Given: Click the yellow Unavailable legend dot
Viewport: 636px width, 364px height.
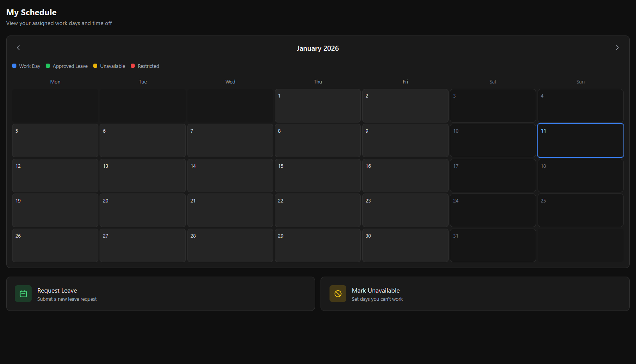Looking at the screenshot, I should (x=95, y=66).
